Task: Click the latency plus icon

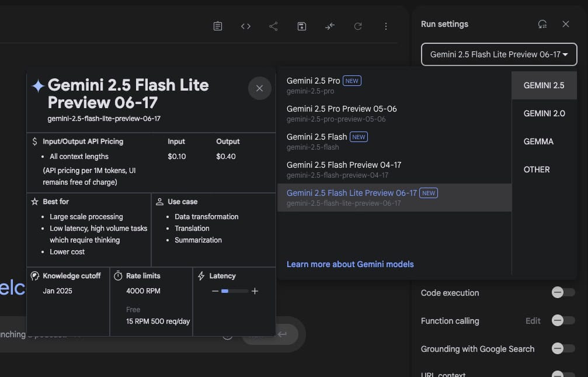Action: point(255,291)
